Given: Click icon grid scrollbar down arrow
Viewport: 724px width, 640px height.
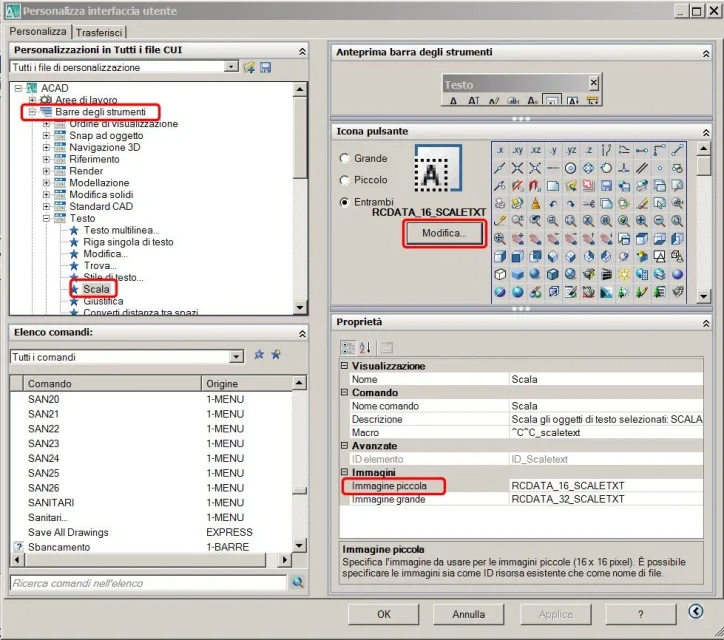Looking at the screenshot, I should (703, 296).
